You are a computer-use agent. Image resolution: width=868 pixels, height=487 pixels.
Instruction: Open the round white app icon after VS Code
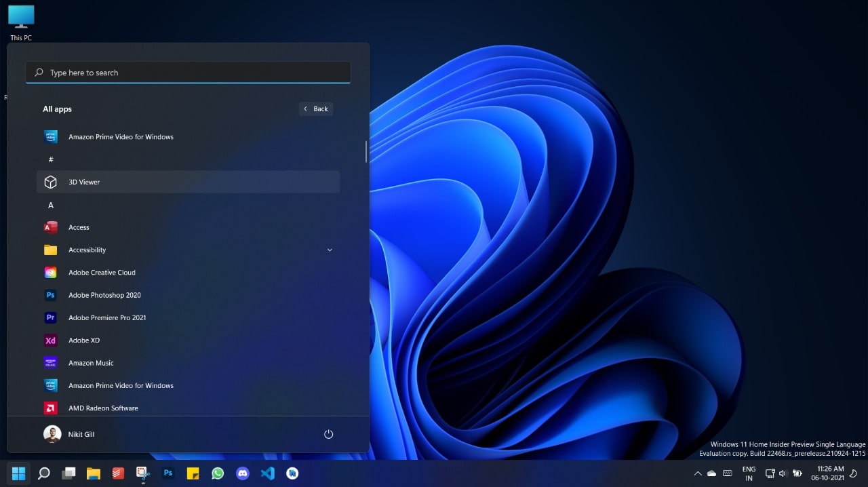pos(292,473)
